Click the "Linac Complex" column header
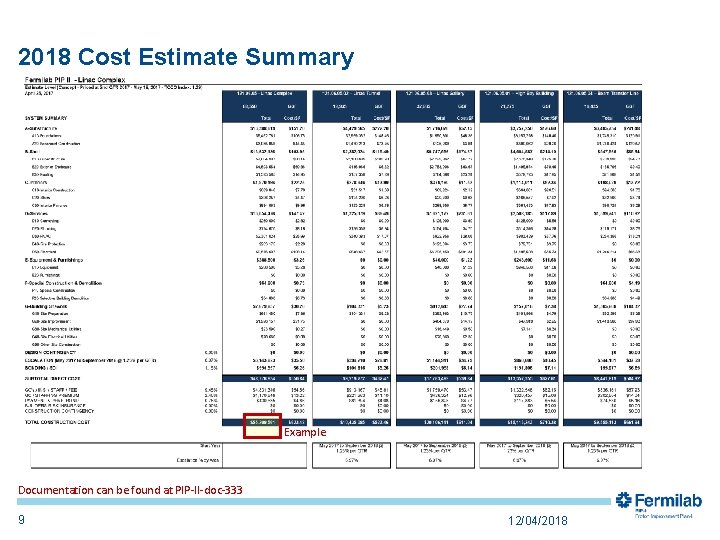Screen dimensions: 720x540 pyautogui.click(x=264, y=94)
